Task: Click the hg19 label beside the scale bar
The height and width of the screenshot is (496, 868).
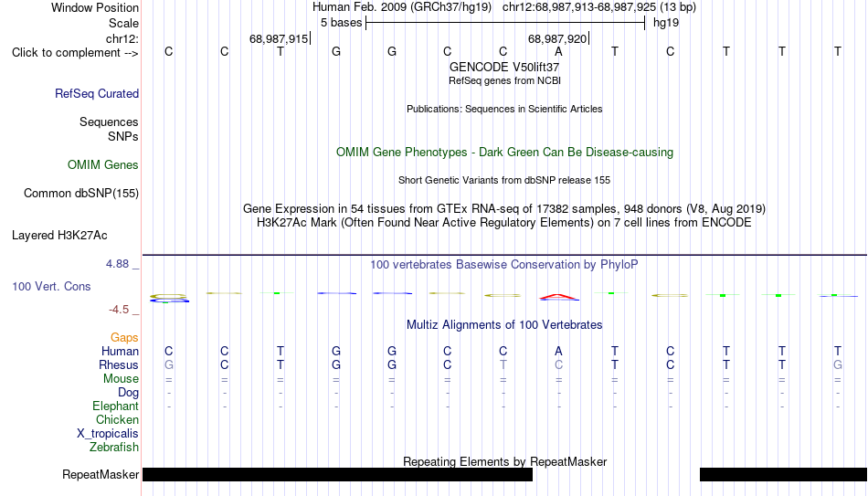Action: pos(666,23)
